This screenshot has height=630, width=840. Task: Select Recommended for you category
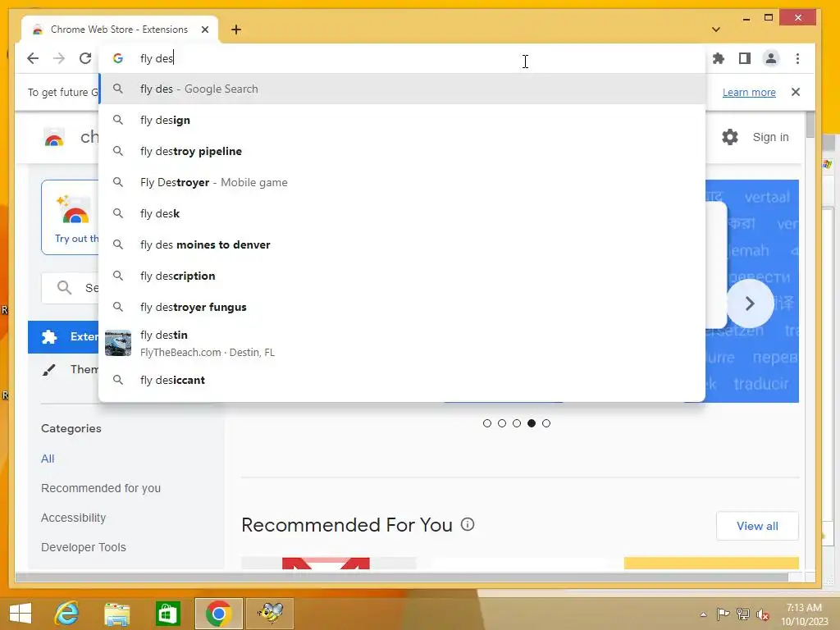(101, 488)
